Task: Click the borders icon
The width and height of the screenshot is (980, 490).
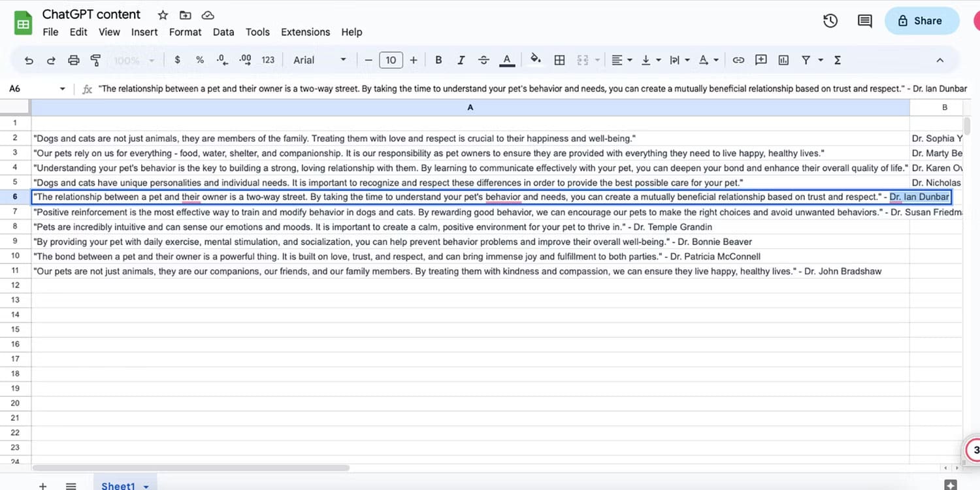Action: point(559,59)
